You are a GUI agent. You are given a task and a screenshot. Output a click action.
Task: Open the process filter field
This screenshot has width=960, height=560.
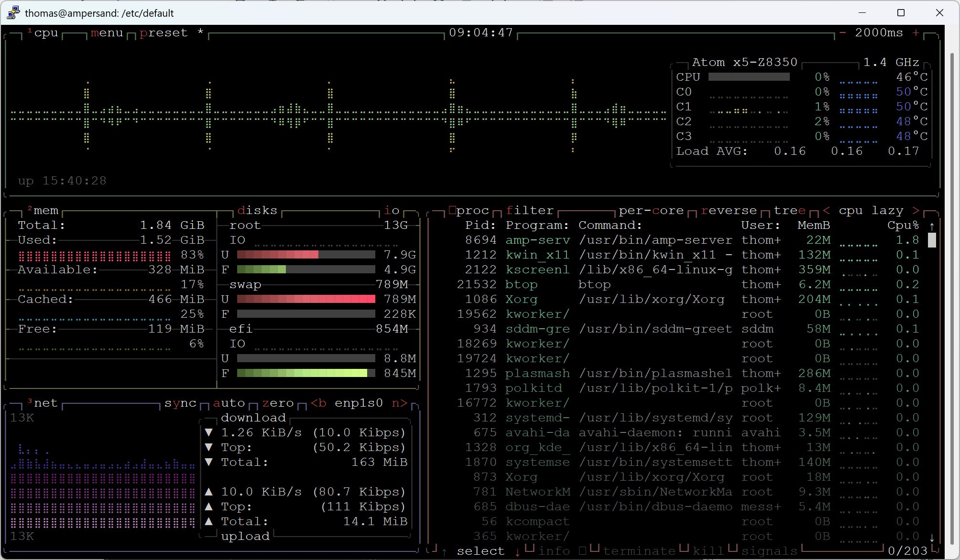(x=529, y=211)
